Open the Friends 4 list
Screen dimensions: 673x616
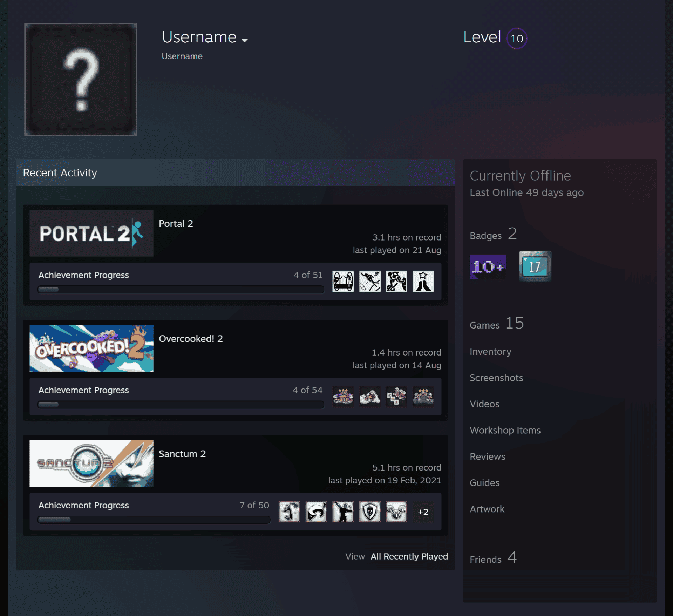pos(493,558)
